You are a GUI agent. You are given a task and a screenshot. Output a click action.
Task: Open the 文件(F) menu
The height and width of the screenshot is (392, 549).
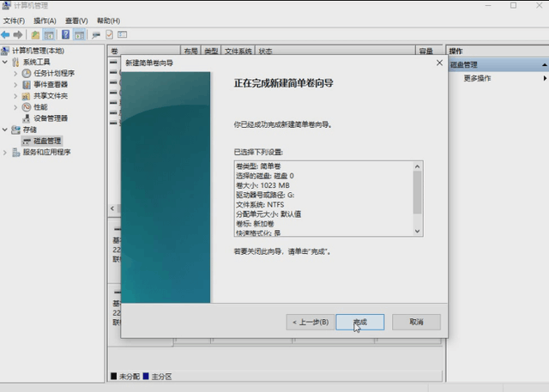[14, 21]
